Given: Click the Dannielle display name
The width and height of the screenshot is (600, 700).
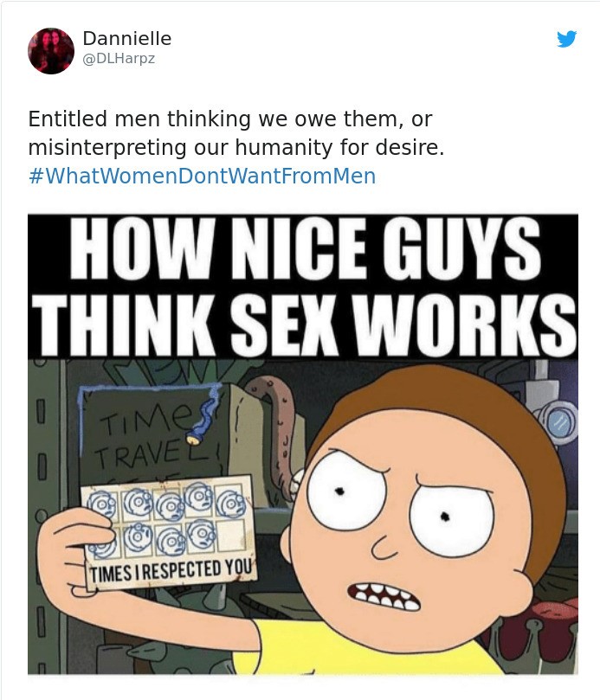Looking at the screenshot, I should (x=127, y=38).
